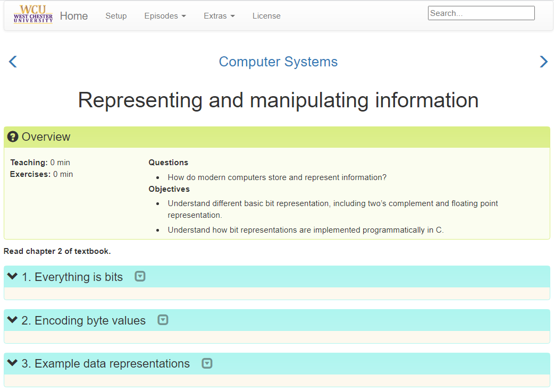Screen dimensions: 554x392
Task: Open the Episodes dropdown menu
Action: click(x=165, y=16)
